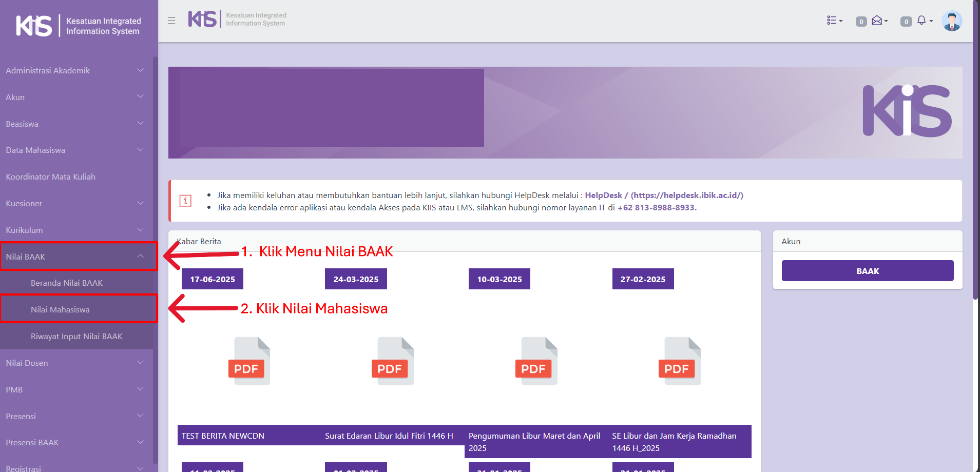This screenshot has width=980, height=472.
Task: Open the envelope messages icon
Action: click(x=878, y=21)
